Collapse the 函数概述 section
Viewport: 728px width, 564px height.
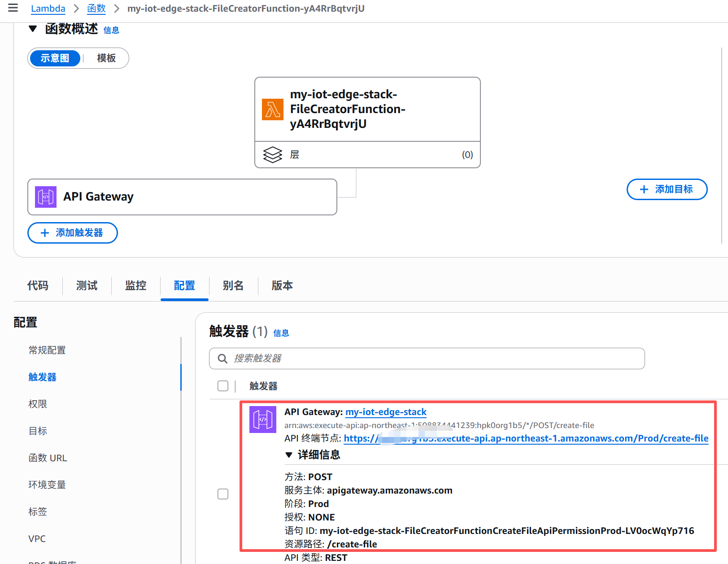click(32, 29)
